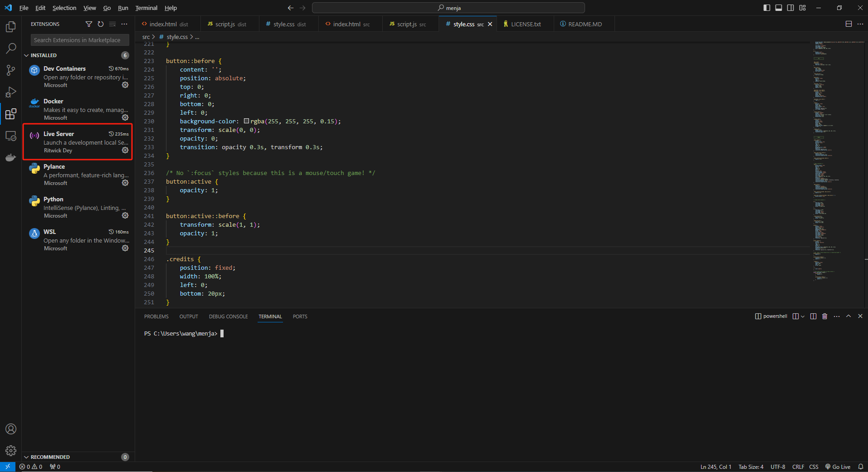This screenshot has height=472, width=868.
Task: Open the Customize Layout control
Action: [803, 8]
